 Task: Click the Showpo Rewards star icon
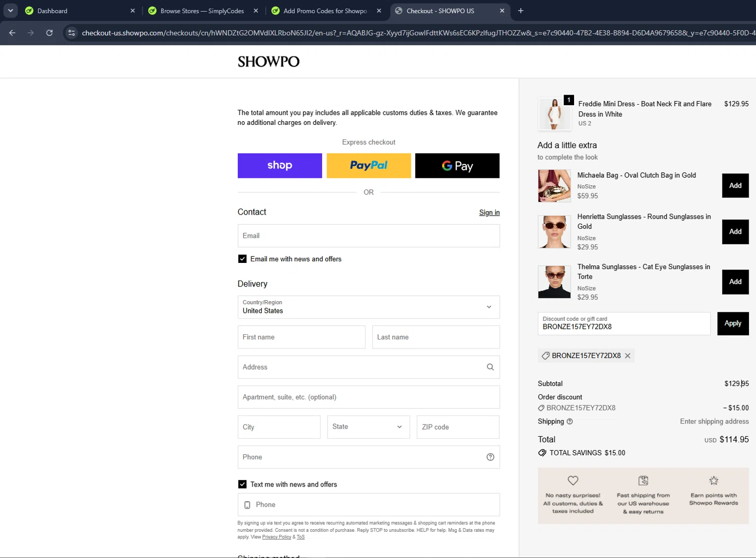click(714, 480)
